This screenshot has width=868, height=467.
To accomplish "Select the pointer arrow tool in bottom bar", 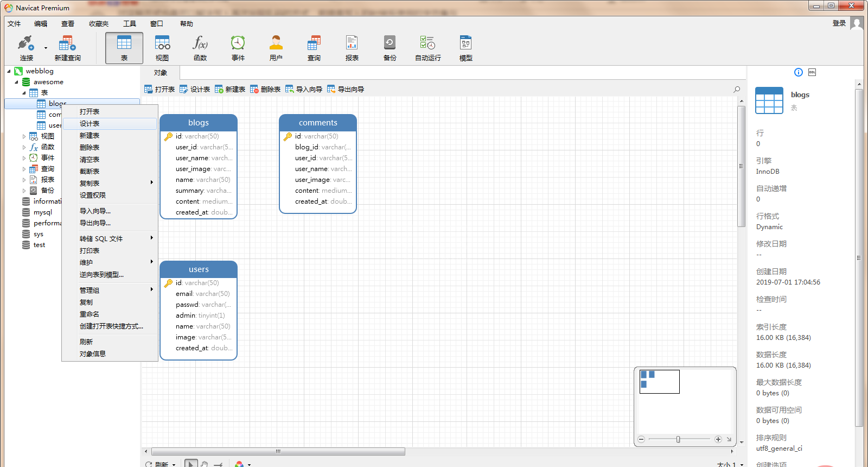I will click(191, 464).
